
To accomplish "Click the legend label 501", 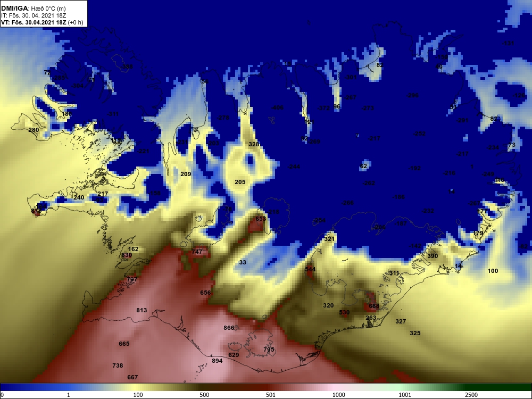I will 271,395.
